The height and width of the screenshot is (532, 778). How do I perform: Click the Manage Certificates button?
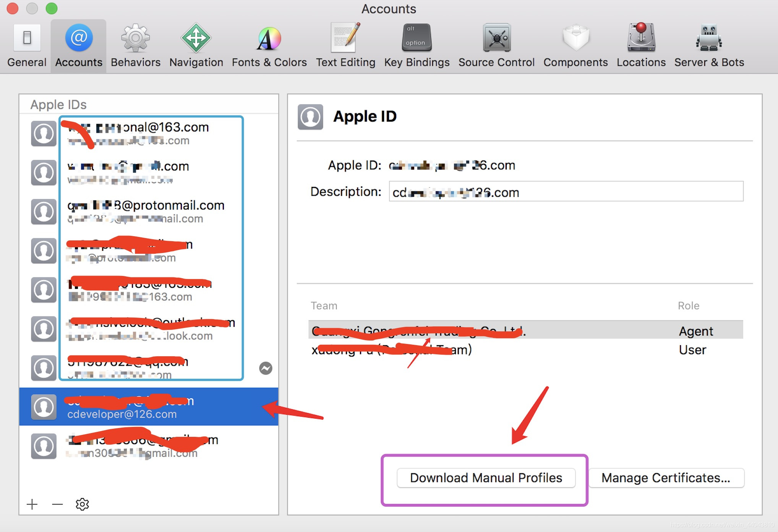click(x=666, y=478)
